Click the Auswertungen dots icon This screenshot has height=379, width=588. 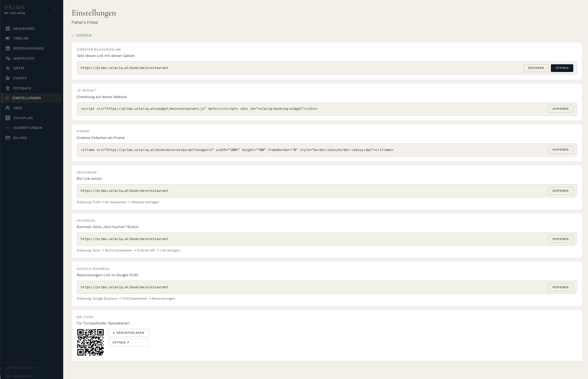(x=8, y=128)
